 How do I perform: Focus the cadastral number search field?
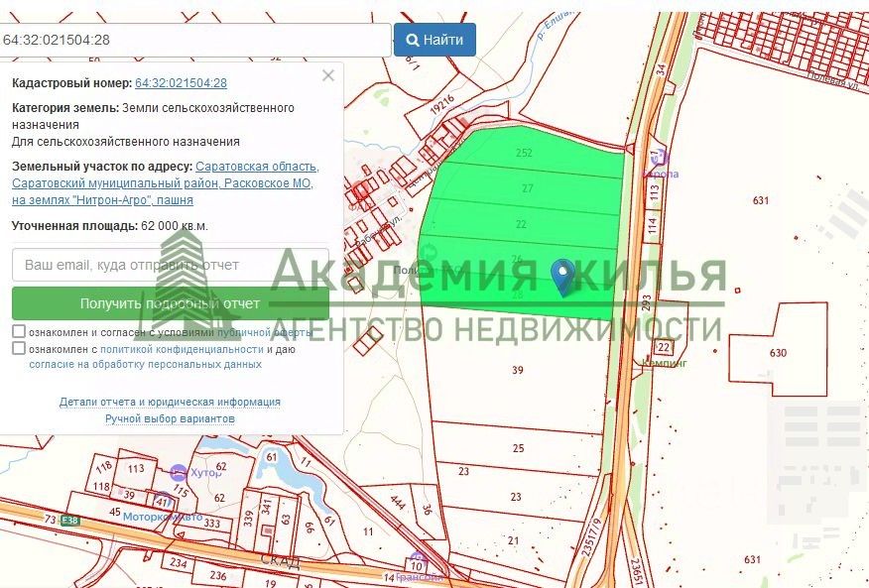click(195, 40)
